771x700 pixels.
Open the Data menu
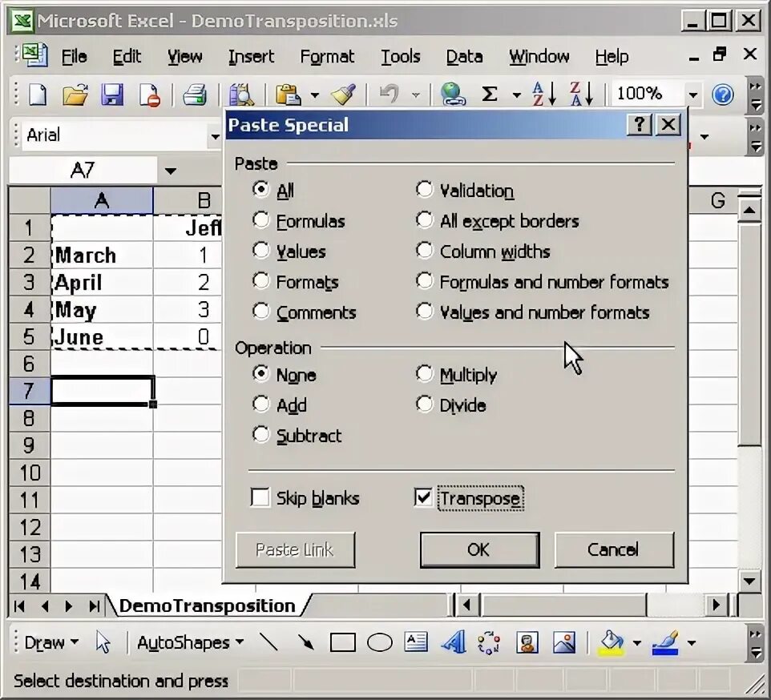coord(464,57)
